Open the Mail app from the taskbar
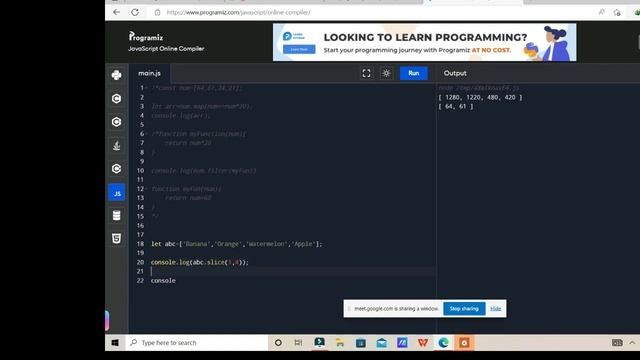The height and width of the screenshot is (360, 640). (382, 343)
